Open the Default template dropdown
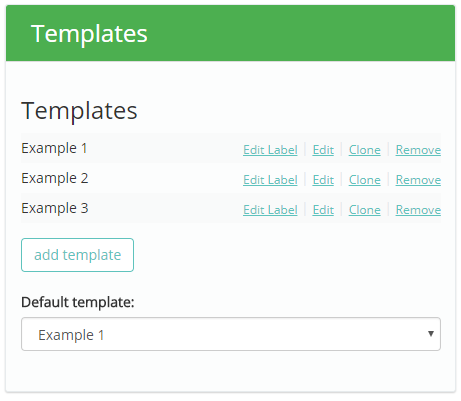This screenshot has width=461, height=401. point(231,334)
